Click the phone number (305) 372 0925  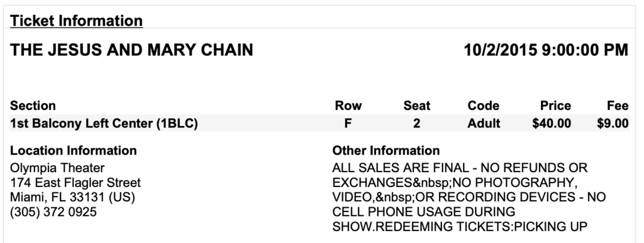[x=53, y=212]
